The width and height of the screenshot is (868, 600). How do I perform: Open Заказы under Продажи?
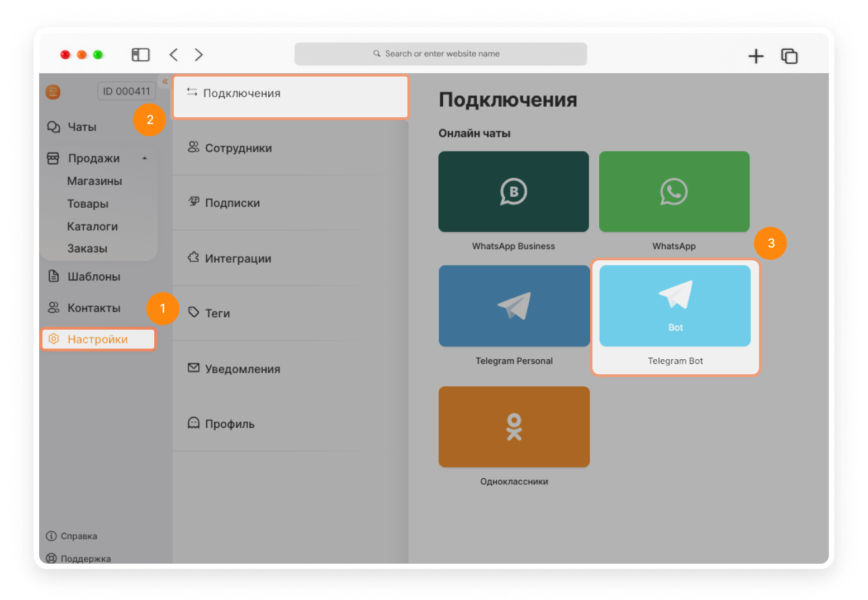click(87, 249)
